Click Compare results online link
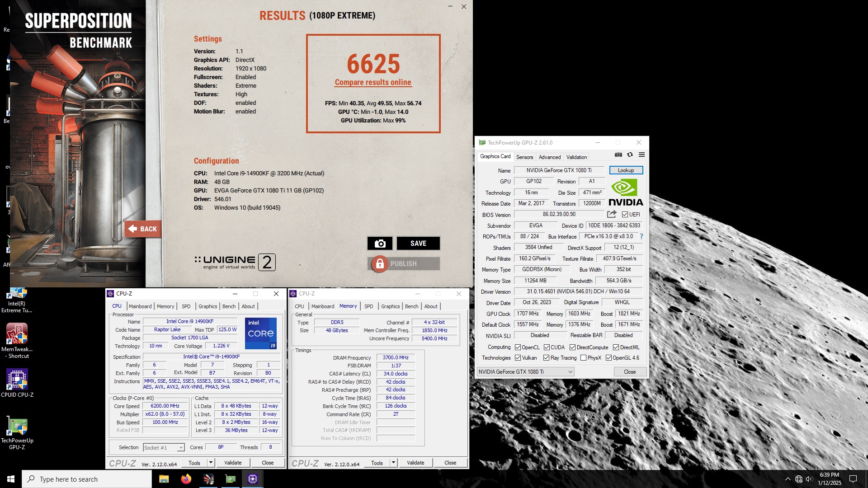The image size is (868, 488). (373, 82)
